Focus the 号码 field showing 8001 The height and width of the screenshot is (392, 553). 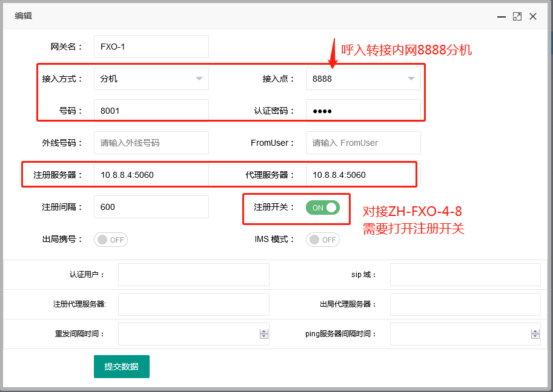coord(151,111)
